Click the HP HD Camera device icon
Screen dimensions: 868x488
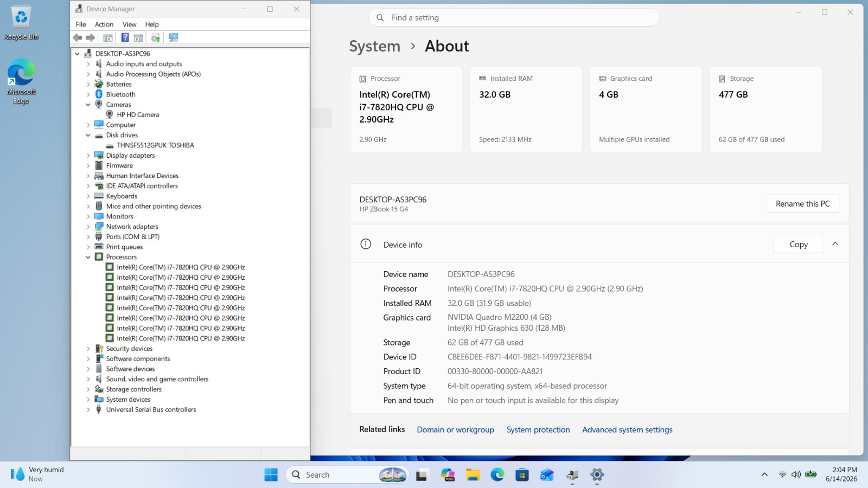click(x=110, y=114)
